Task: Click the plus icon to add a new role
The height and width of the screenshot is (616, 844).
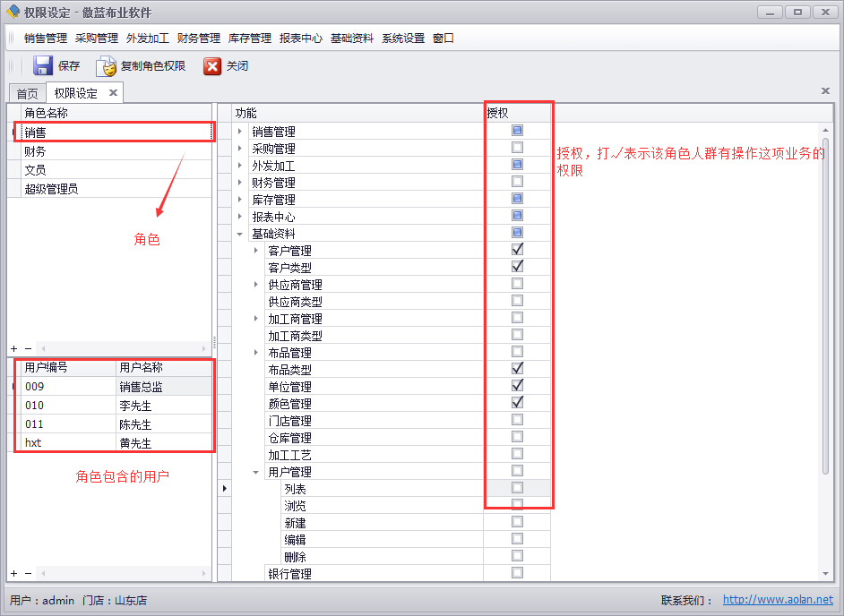Action: tap(13, 348)
